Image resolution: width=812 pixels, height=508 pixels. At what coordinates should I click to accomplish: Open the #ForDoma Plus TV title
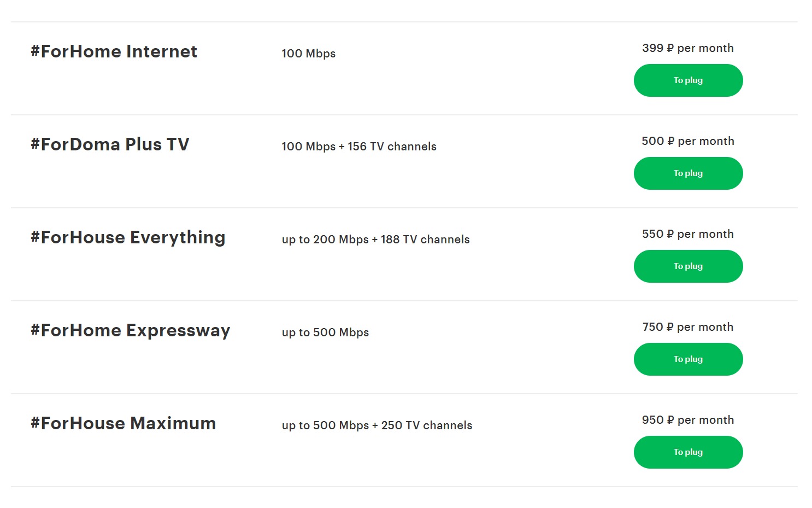pos(110,144)
